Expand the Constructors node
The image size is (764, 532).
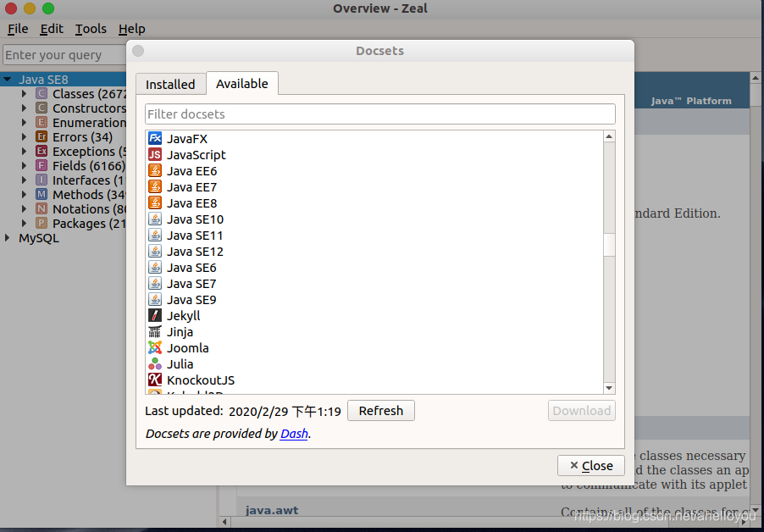(x=24, y=108)
